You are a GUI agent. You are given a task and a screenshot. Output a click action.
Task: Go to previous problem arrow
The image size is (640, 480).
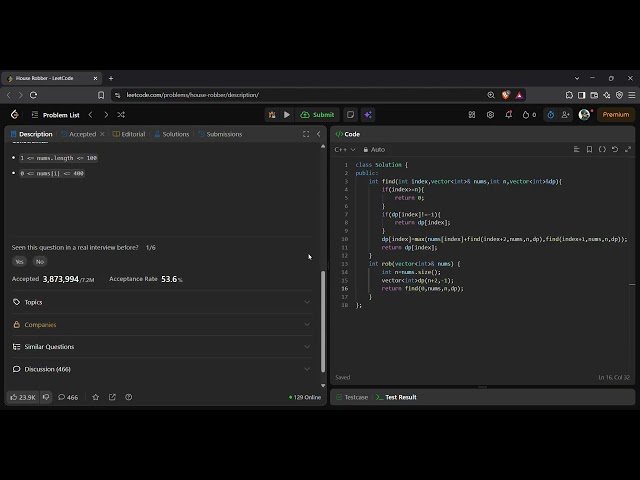91,115
